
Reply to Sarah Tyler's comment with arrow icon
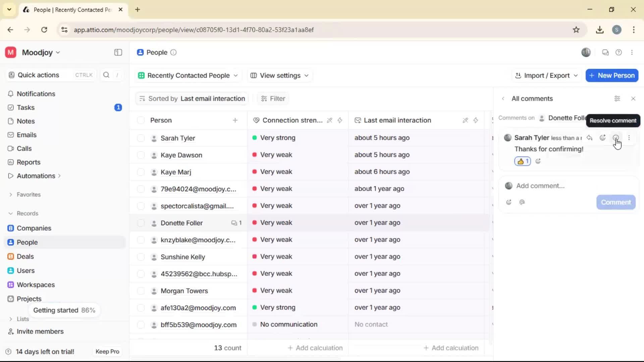[x=589, y=137]
